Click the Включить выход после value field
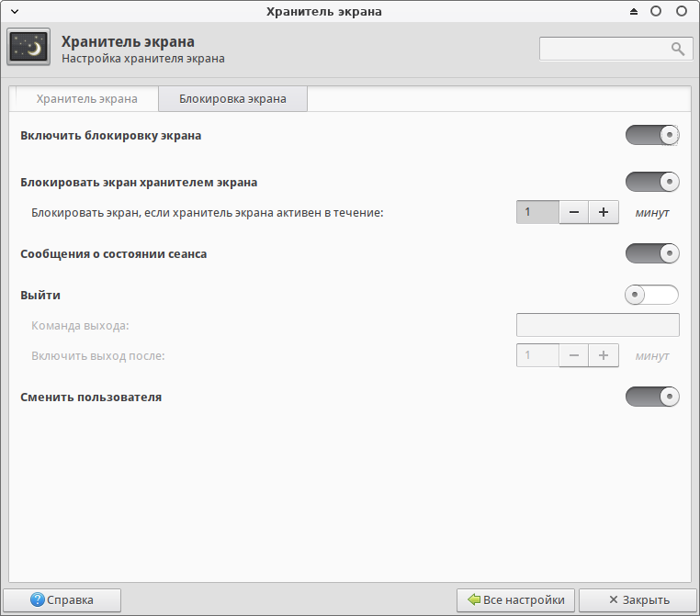The image size is (700, 616). 537,355
